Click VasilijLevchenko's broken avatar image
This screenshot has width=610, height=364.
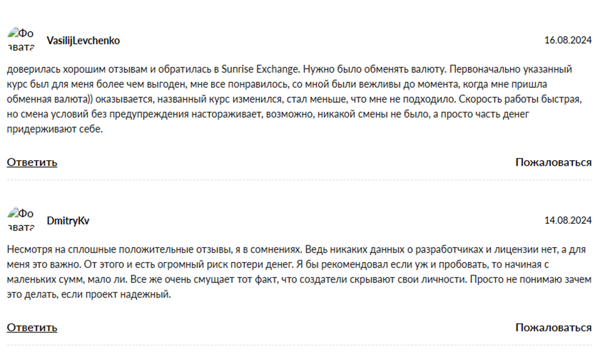click(x=21, y=40)
